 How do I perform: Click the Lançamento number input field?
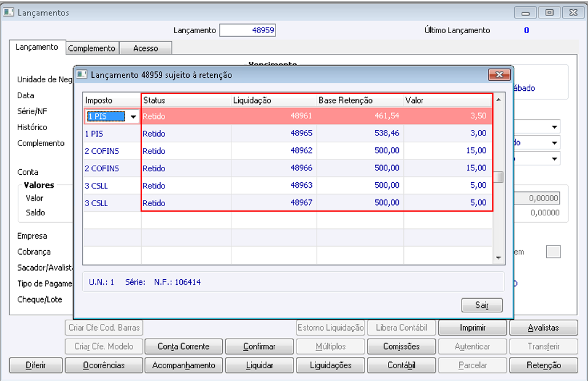pyautogui.click(x=248, y=30)
